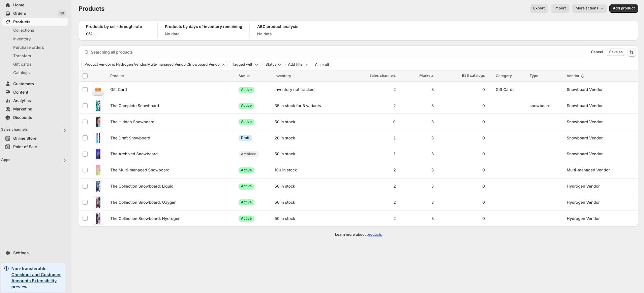
Task: Open The Hidden Snowboard thumbnail
Action: click(x=98, y=122)
